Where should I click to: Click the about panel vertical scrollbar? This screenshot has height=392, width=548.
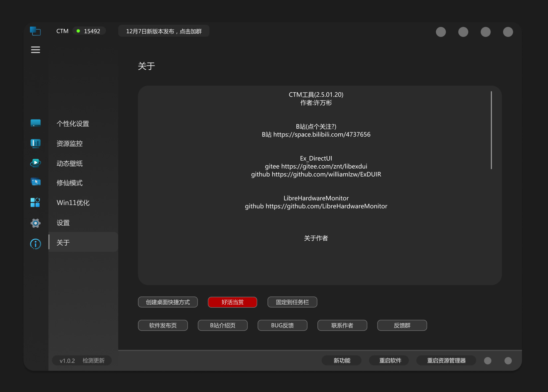(x=491, y=130)
